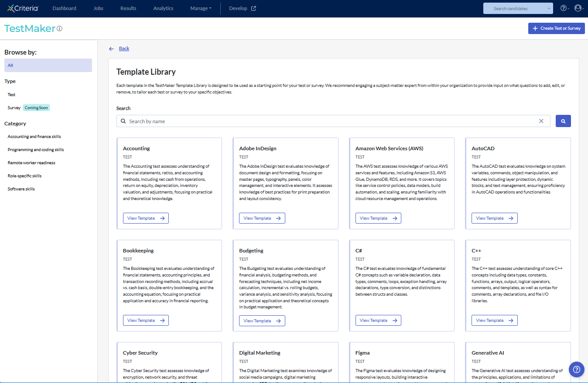
Task: Click the Generative AI card title
Action: [488, 353]
